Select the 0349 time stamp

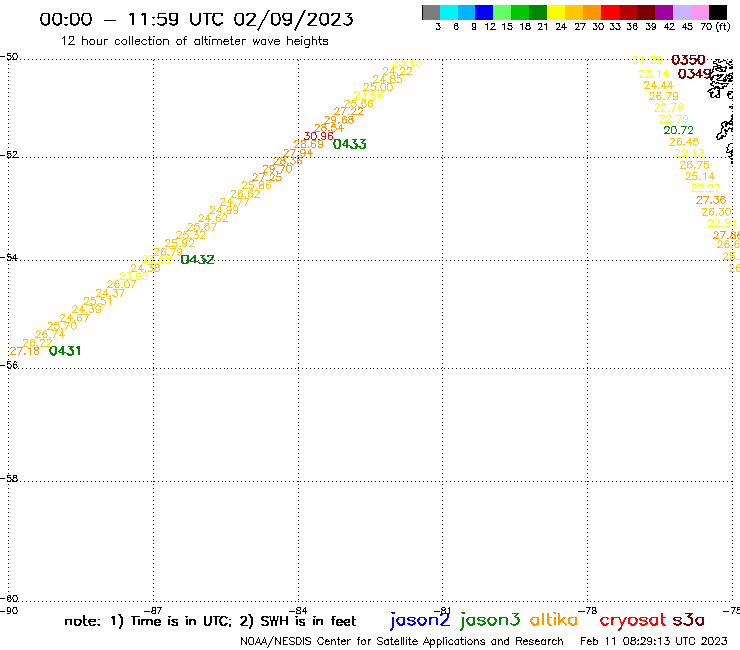click(x=694, y=74)
